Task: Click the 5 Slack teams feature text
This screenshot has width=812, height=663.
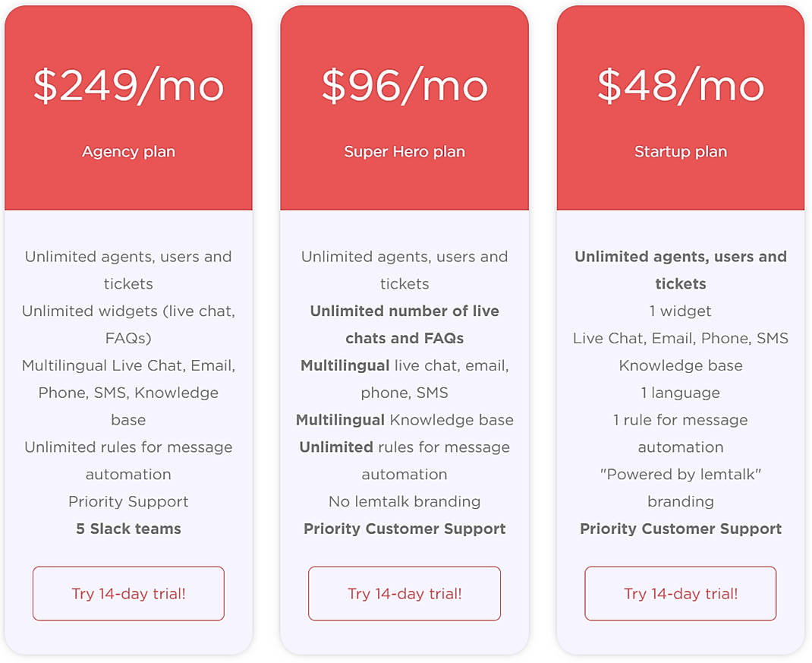Action: click(127, 529)
